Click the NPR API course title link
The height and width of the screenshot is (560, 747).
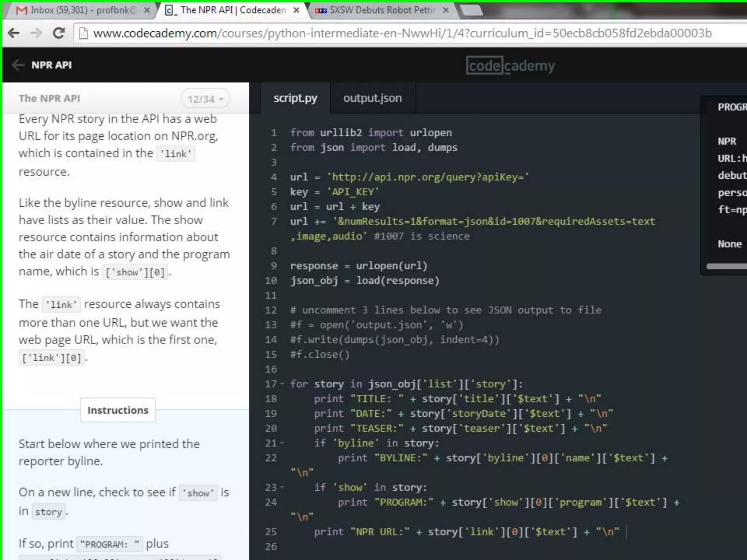tap(51, 65)
